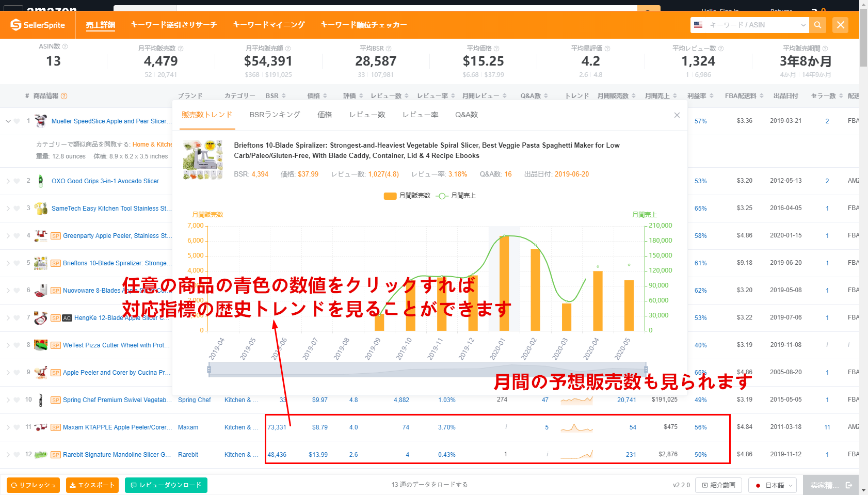This screenshot has height=495, width=868.
Task: Click the sort arrows on BSR column
Action: tap(283, 96)
